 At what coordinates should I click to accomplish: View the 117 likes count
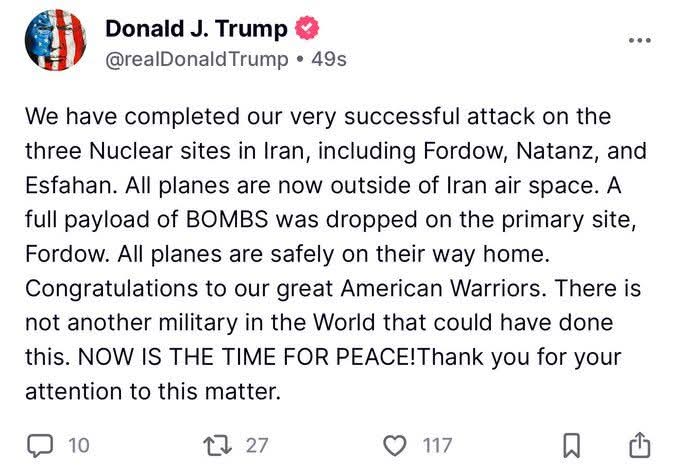[x=437, y=445]
